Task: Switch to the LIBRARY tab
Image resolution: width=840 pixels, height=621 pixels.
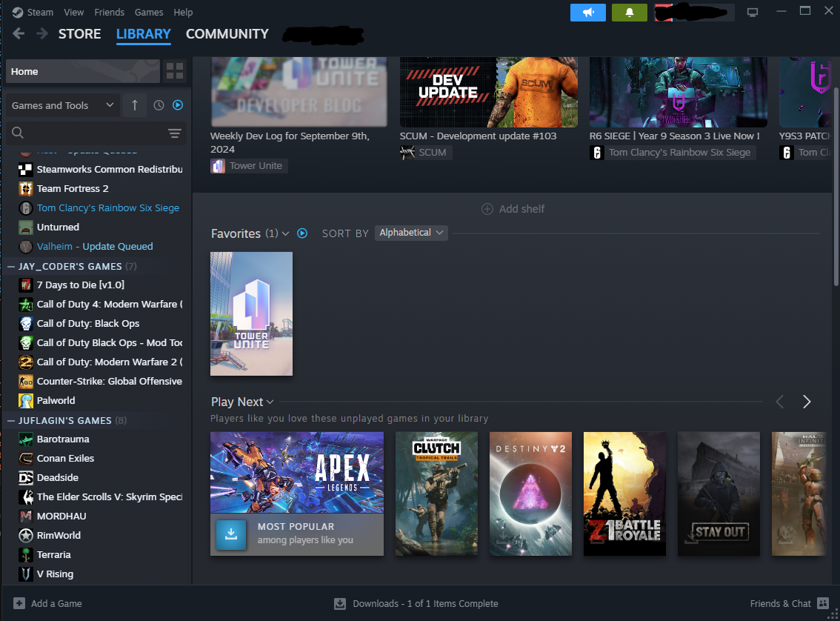Action: (x=143, y=34)
